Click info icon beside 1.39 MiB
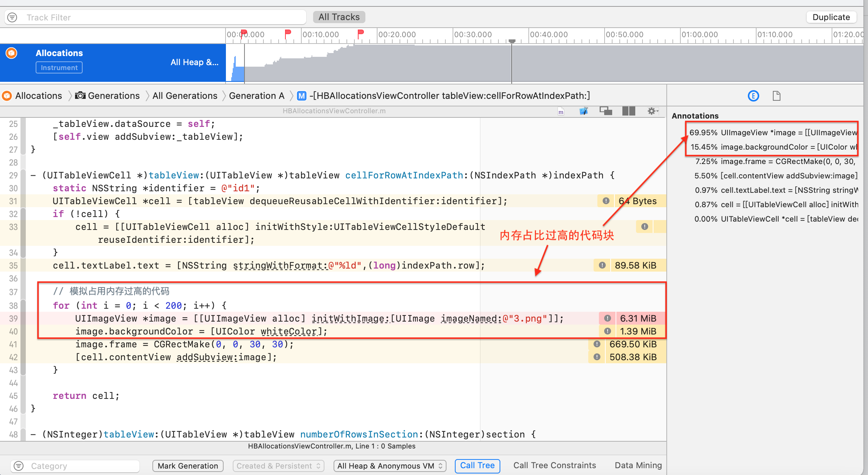 click(x=608, y=331)
